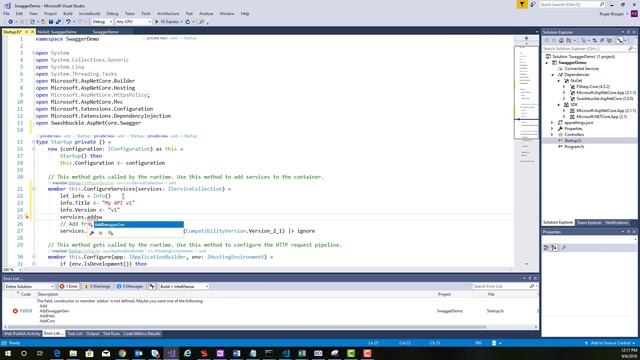Screen dimensions: 640x360
Task: Expand the Swashbuckle.AspNetCore package node
Action: click(x=564, y=99)
